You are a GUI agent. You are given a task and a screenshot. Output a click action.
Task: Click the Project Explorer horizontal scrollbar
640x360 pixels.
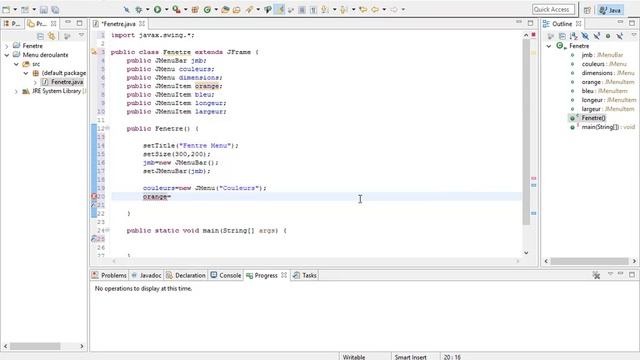click(35, 346)
